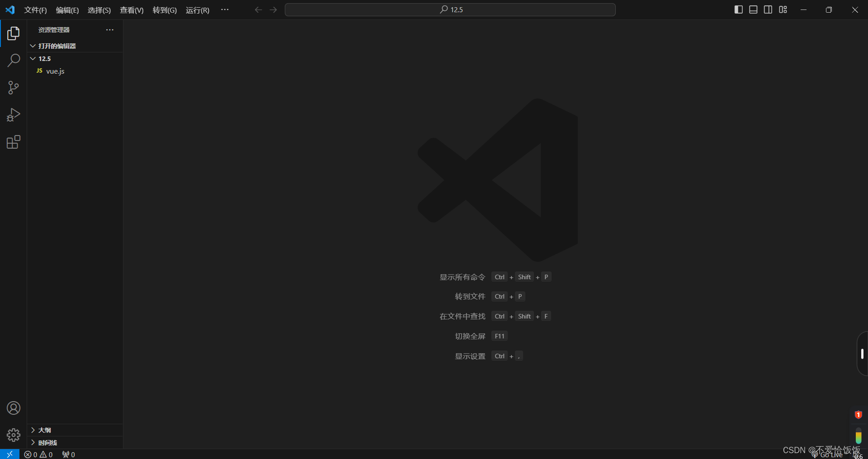This screenshot has height=459, width=868.
Task: Open the vue.js file
Action: click(x=75, y=71)
